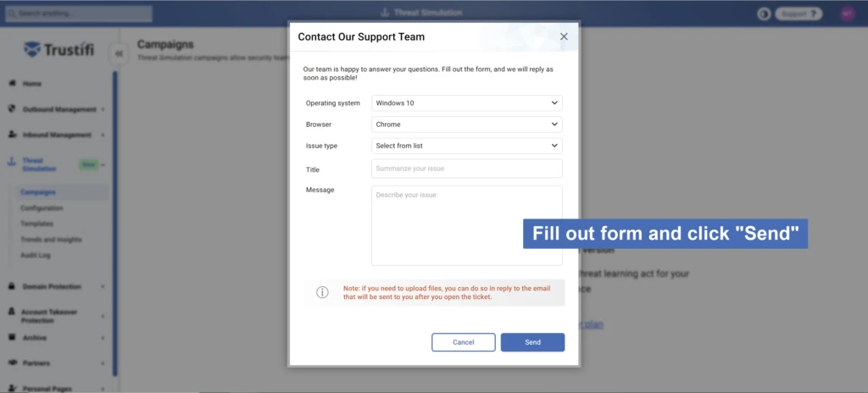Click the info icon beside the note
The height and width of the screenshot is (393, 868).
pos(322,292)
